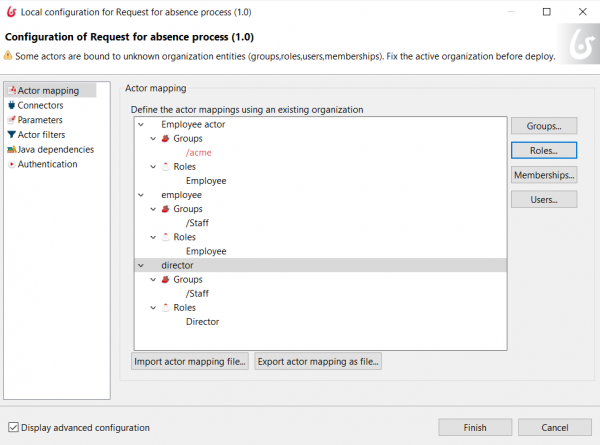Open Connectors via the plug icon
Image resolution: width=600 pixels, height=445 pixels.
point(11,105)
